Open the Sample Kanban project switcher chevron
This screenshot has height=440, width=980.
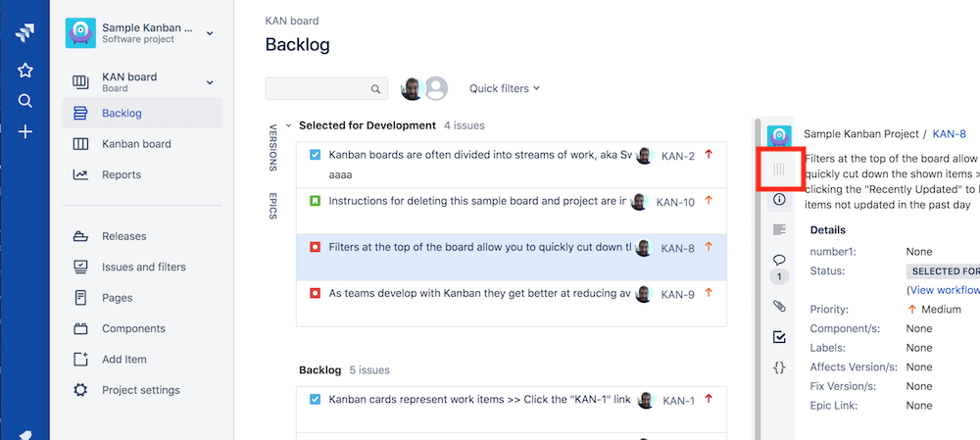[x=210, y=33]
